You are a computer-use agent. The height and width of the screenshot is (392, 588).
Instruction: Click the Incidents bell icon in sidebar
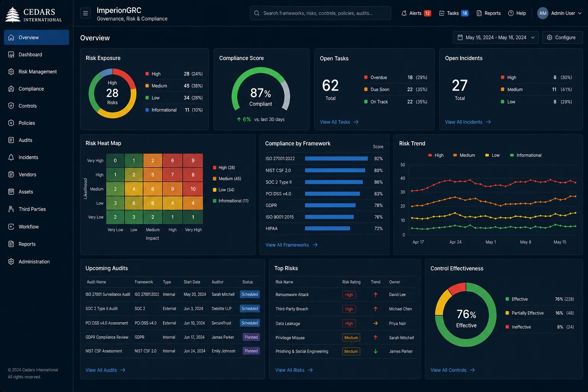[11, 157]
